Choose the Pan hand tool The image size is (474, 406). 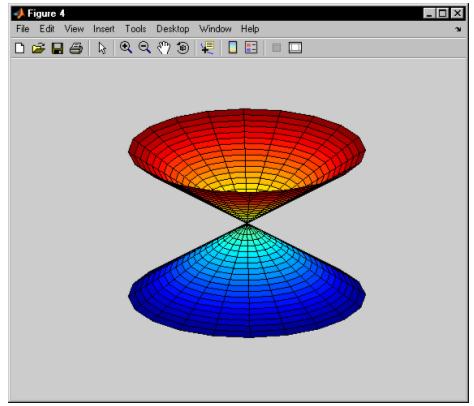[x=164, y=48]
